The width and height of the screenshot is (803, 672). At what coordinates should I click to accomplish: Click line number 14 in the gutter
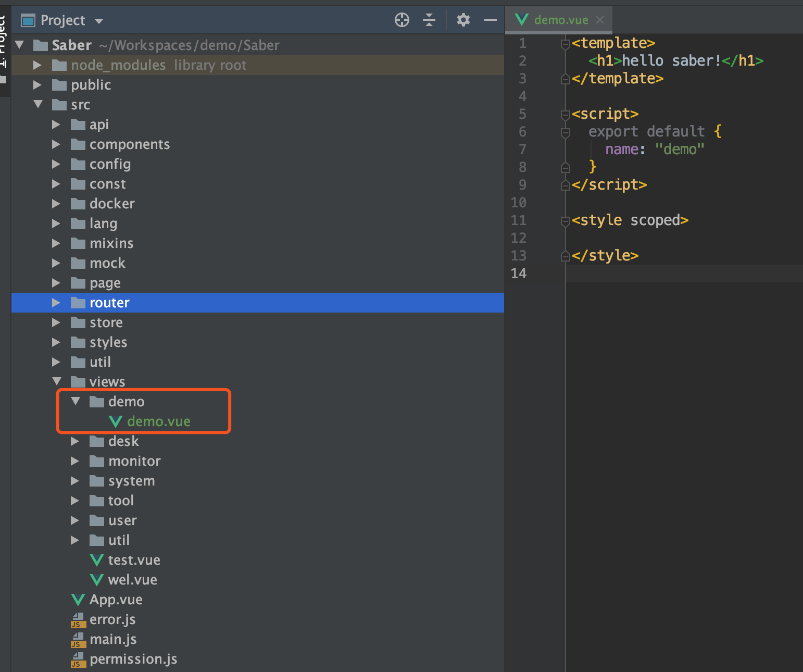(519, 273)
